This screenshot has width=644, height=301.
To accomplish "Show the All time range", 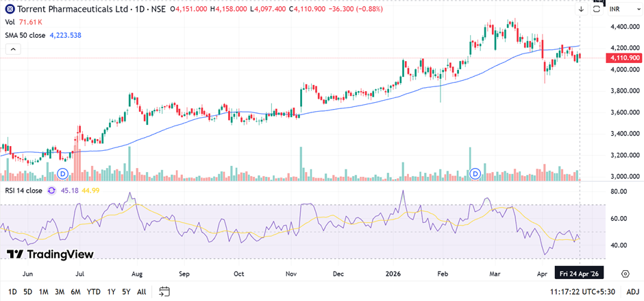I will (x=142, y=291).
